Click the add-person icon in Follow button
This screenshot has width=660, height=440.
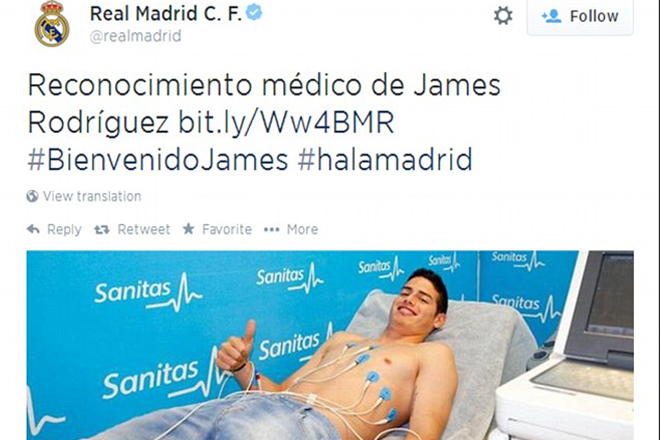pyautogui.click(x=551, y=16)
